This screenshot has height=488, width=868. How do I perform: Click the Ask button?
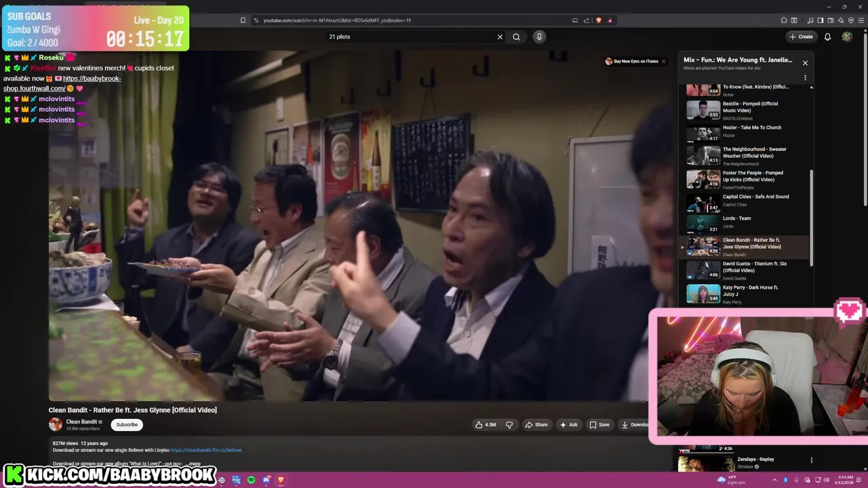tap(568, 425)
